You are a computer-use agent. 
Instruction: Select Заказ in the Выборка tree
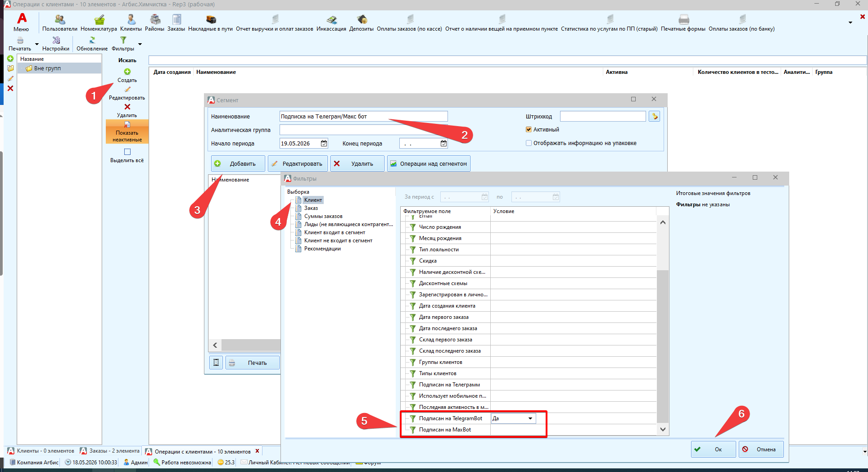[311, 208]
